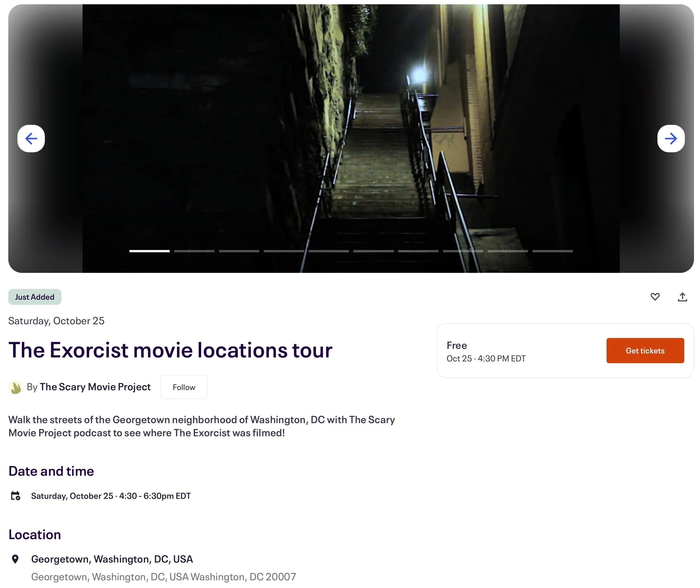Click the Just Added badge
Viewport: 700px width, 588px height.
tap(35, 297)
